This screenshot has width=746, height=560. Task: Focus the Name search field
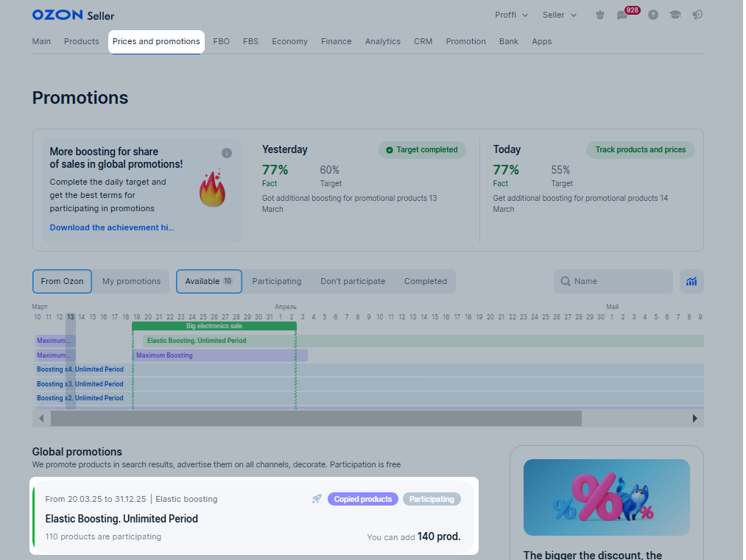(613, 281)
